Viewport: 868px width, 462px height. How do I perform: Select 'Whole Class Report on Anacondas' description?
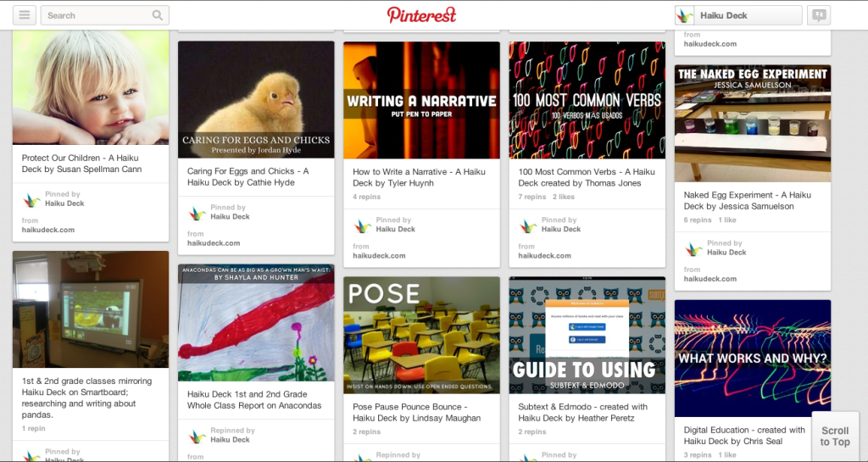pyautogui.click(x=254, y=400)
